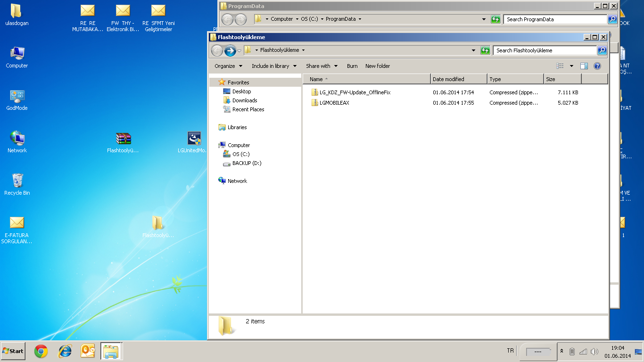Open the OS (C:) drive in the navigation pane

pos(241,154)
